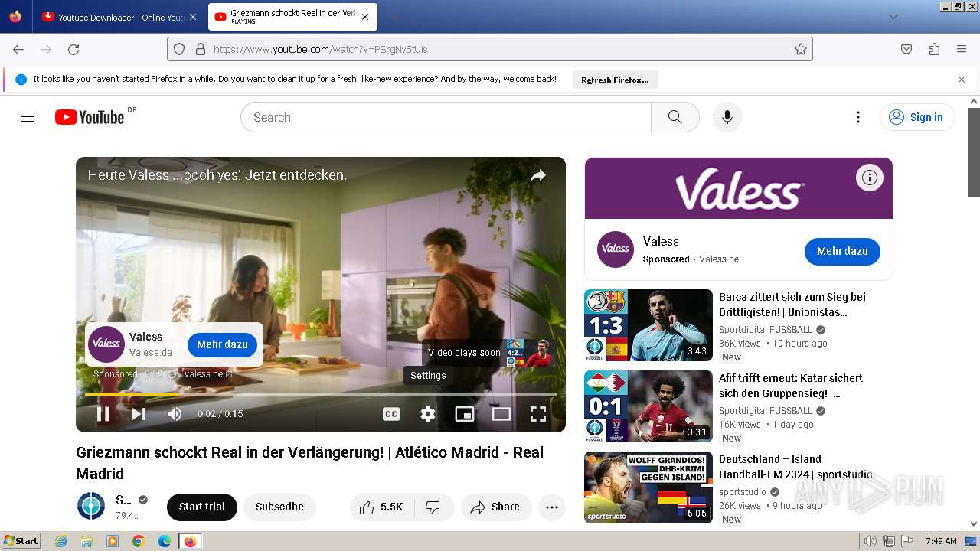Click the Sign in button
The width and height of the screenshot is (980, 551).
tap(917, 117)
